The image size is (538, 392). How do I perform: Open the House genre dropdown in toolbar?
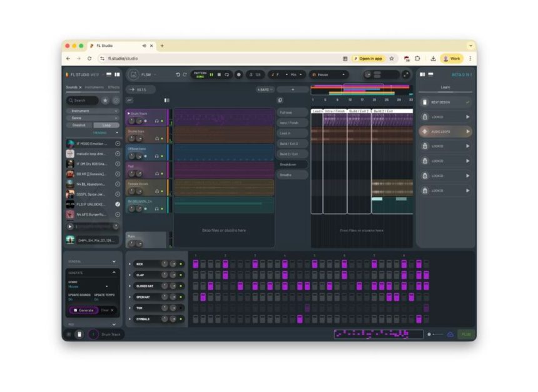(x=328, y=74)
